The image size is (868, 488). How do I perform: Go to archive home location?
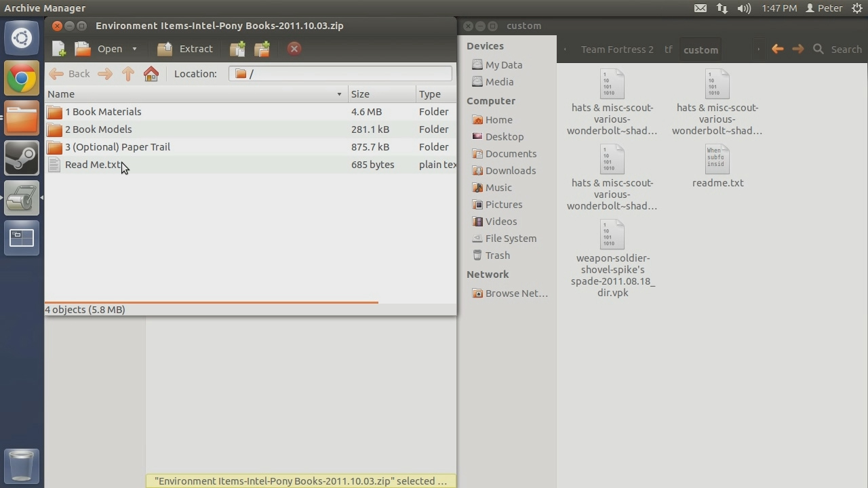(151, 74)
